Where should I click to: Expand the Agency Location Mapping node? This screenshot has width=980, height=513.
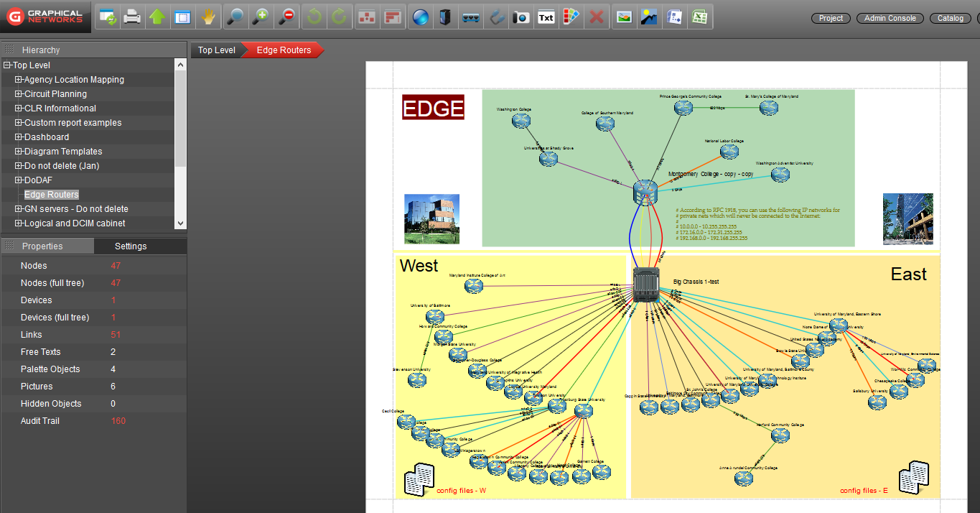(19, 80)
